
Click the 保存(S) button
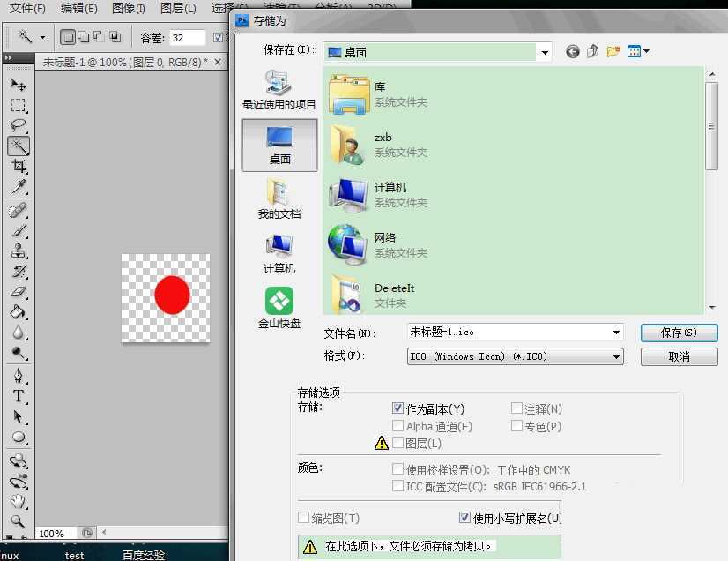(679, 333)
